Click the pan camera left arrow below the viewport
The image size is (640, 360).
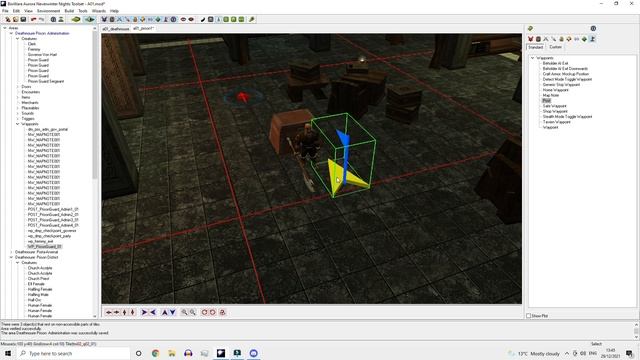(x=109, y=312)
